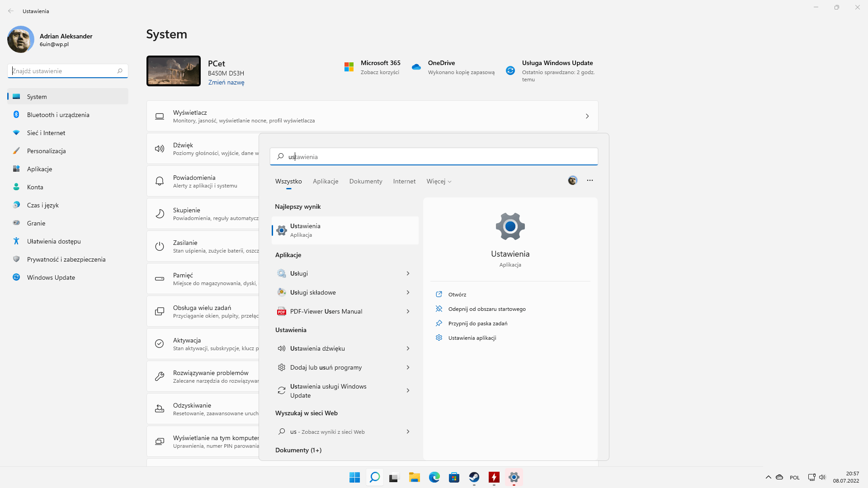Click Microsoft Store taskbar icon
868x488 pixels.
coord(454,477)
